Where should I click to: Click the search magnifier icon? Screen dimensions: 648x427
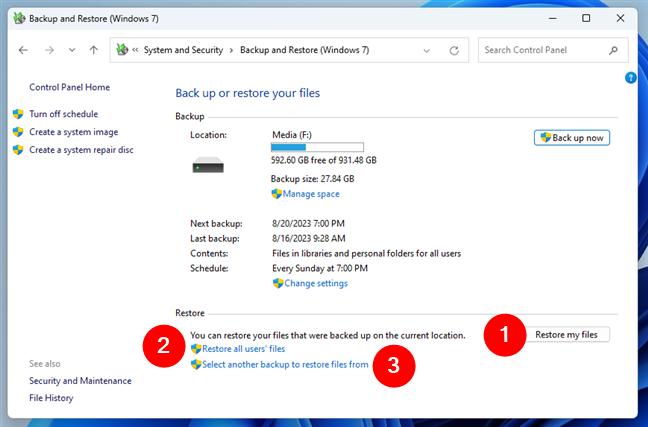click(x=613, y=50)
